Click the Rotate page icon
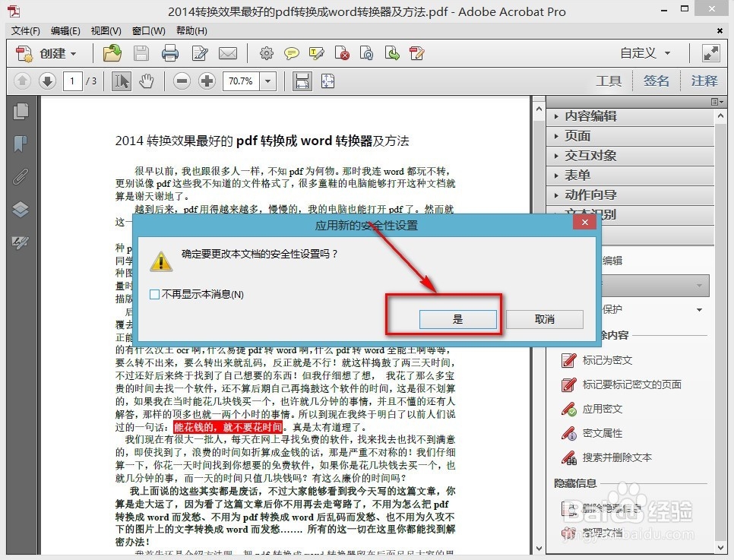The height and width of the screenshot is (560, 734). (366, 53)
